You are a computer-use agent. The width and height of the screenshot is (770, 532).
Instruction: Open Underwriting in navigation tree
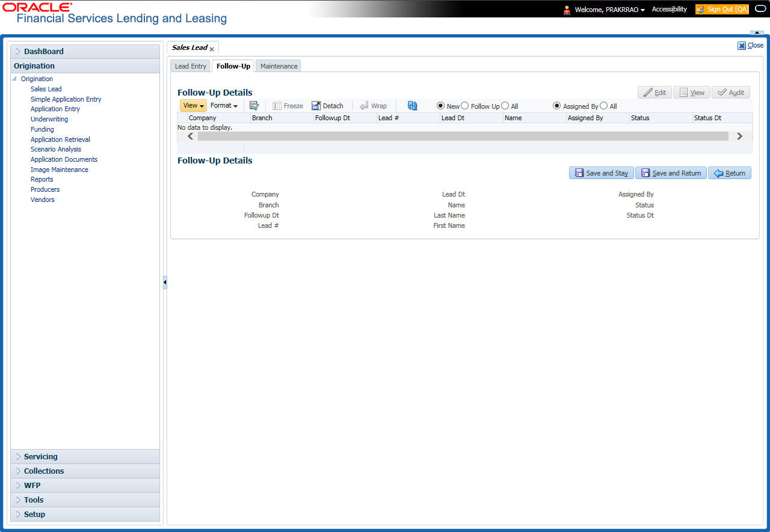tap(49, 119)
